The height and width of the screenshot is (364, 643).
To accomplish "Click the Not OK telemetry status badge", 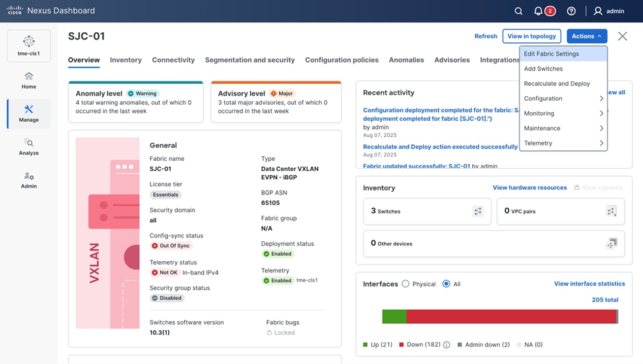I will pos(165,272).
